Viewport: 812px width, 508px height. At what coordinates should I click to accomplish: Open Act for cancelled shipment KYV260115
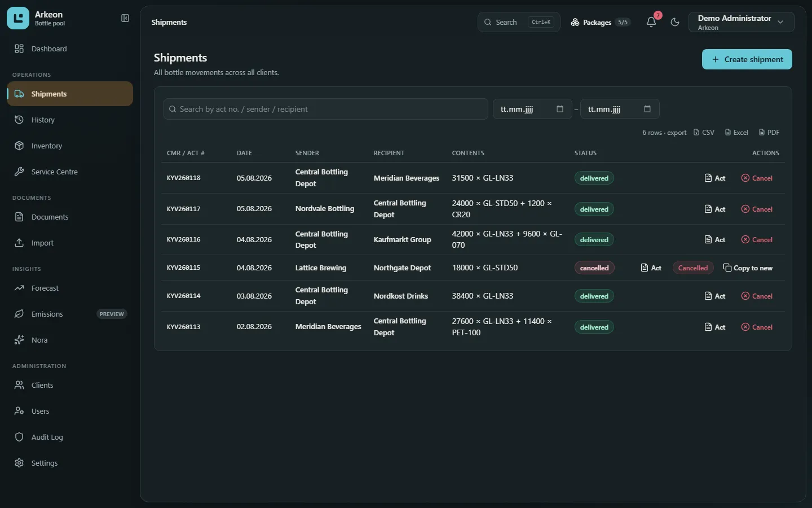tap(651, 268)
